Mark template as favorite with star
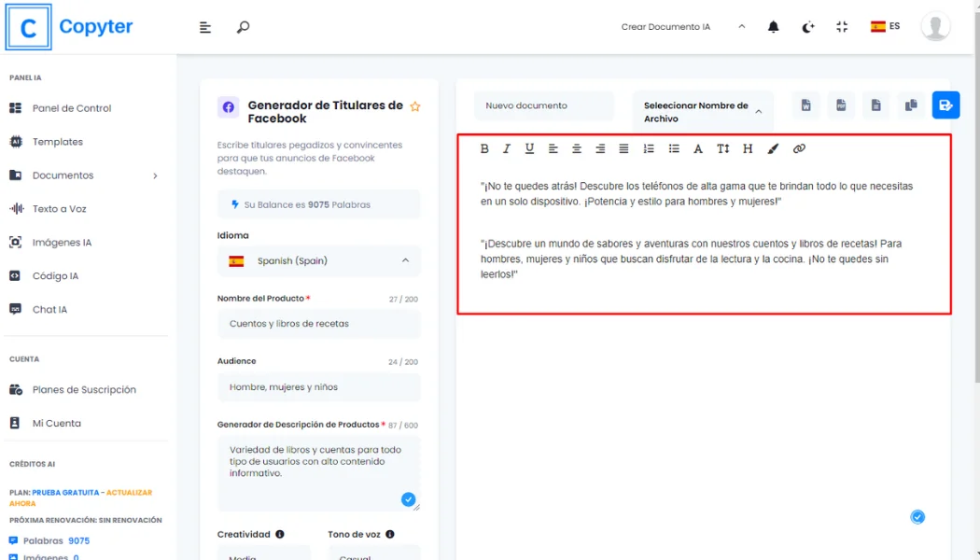The width and height of the screenshot is (980, 560). coord(415,106)
